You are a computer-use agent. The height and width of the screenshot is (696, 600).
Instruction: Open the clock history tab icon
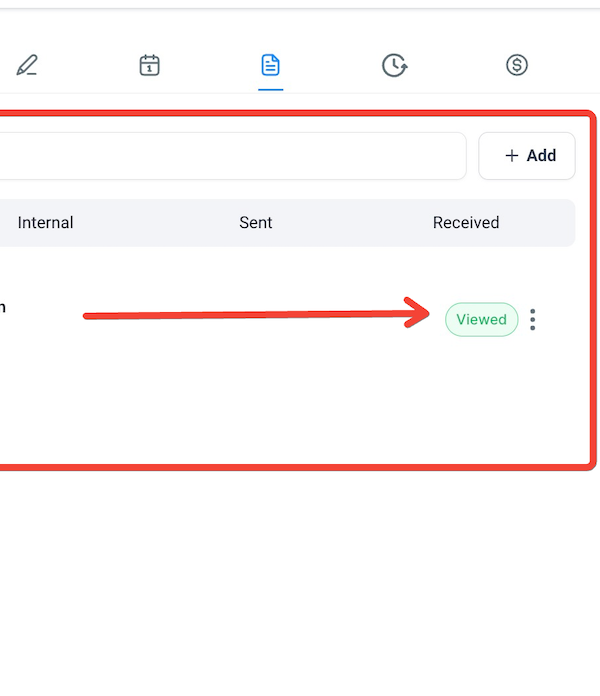(394, 66)
